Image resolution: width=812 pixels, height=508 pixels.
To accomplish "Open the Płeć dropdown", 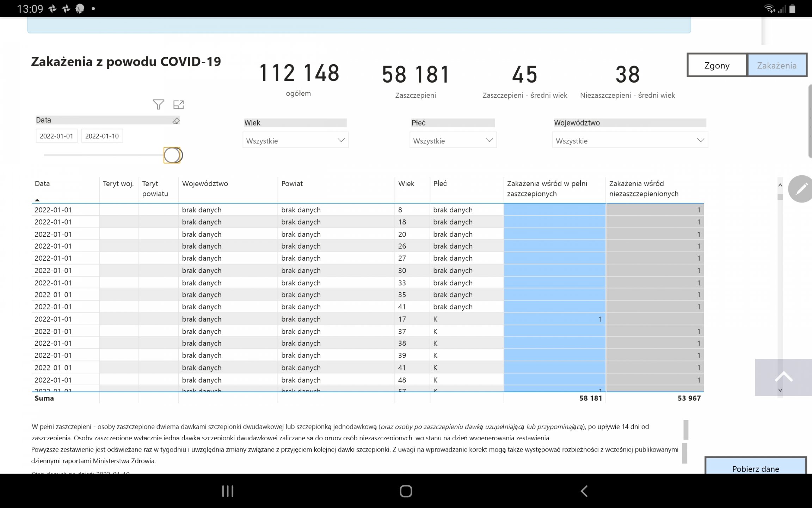I will [x=453, y=140].
